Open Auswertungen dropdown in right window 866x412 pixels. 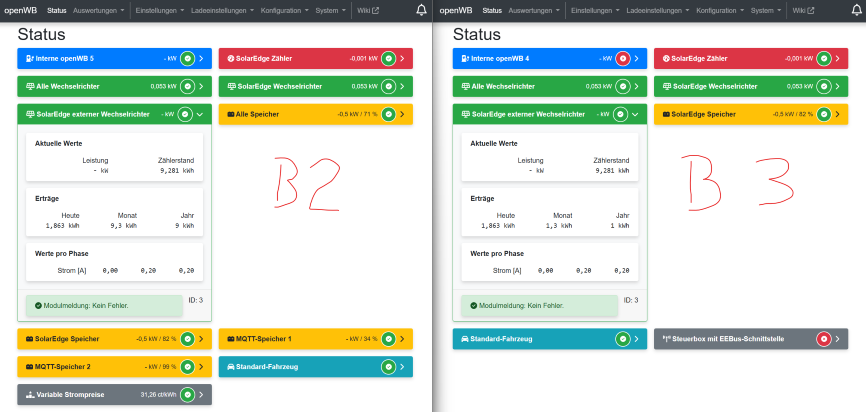[534, 10]
